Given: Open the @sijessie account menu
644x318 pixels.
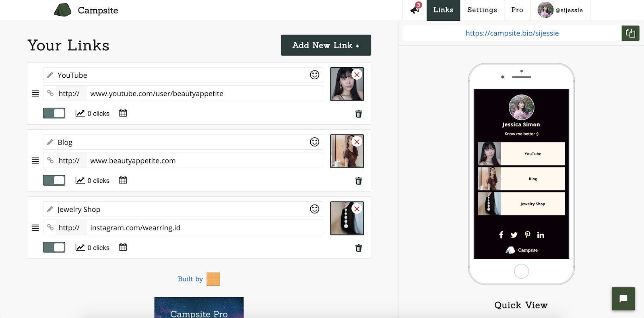Looking at the screenshot, I should tap(560, 10).
